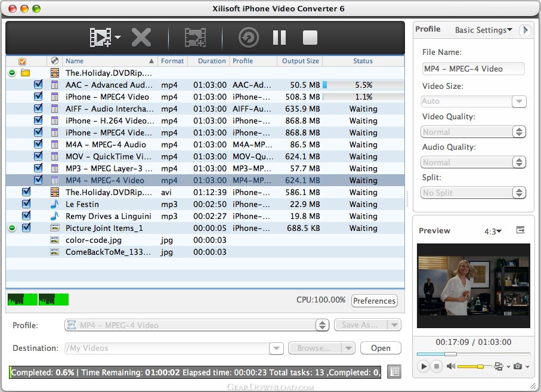Uncheck the MP3 - MPEG Layer-3 row
The width and height of the screenshot is (541, 392).
pyautogui.click(x=38, y=168)
